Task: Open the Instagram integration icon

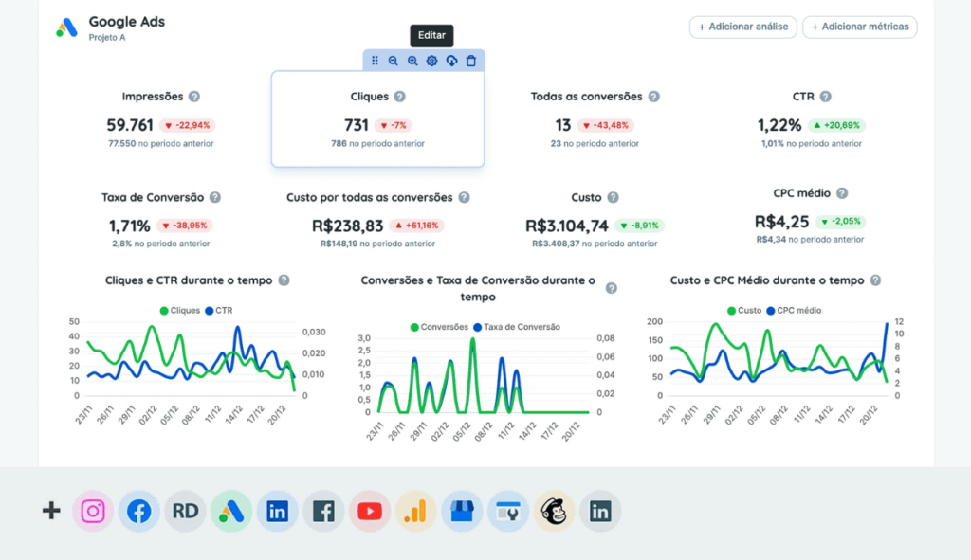Action: pyautogui.click(x=93, y=511)
